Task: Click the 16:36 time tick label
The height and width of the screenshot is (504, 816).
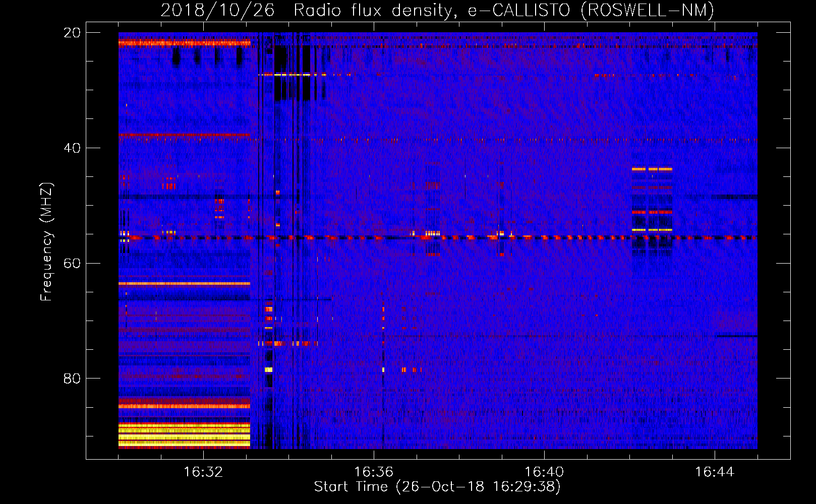Action: point(374,472)
